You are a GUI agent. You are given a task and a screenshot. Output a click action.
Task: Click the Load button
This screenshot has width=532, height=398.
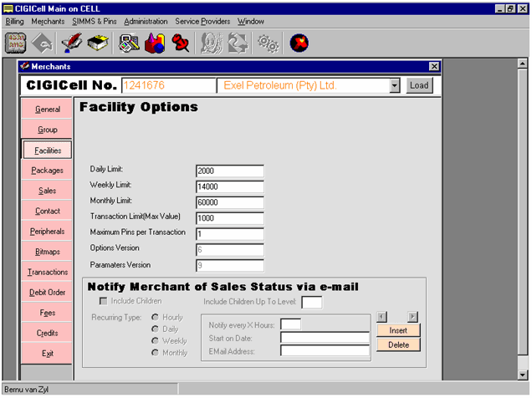click(419, 85)
